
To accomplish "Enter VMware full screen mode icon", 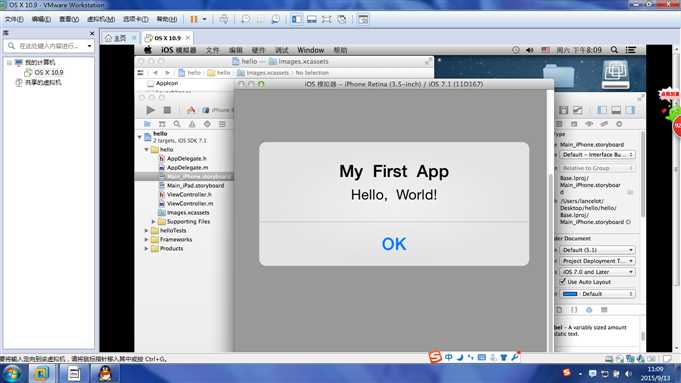I will [x=326, y=19].
